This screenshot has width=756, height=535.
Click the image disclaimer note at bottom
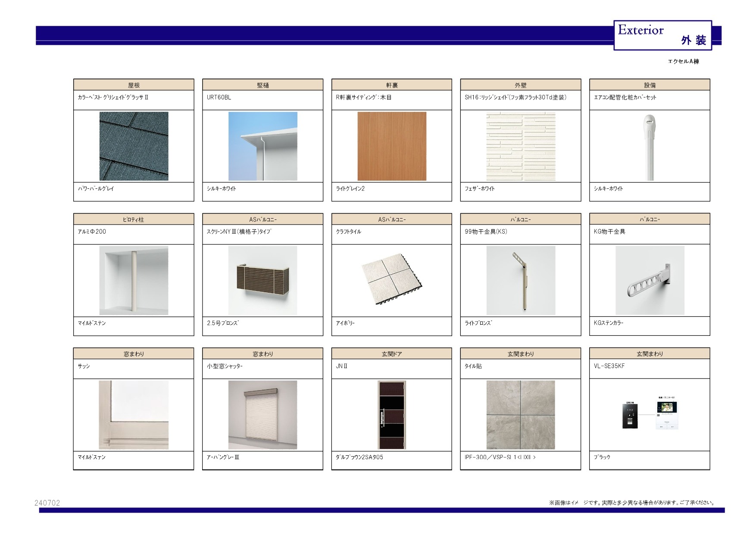pos(632,503)
